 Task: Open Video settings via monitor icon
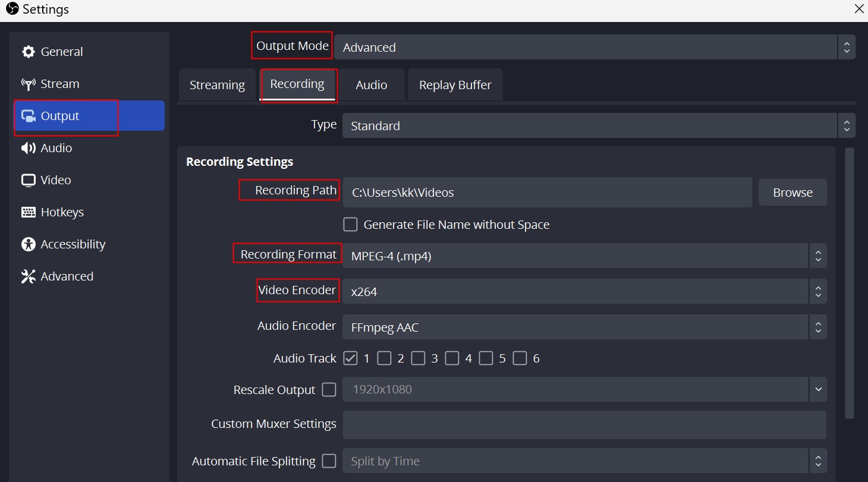(x=28, y=180)
